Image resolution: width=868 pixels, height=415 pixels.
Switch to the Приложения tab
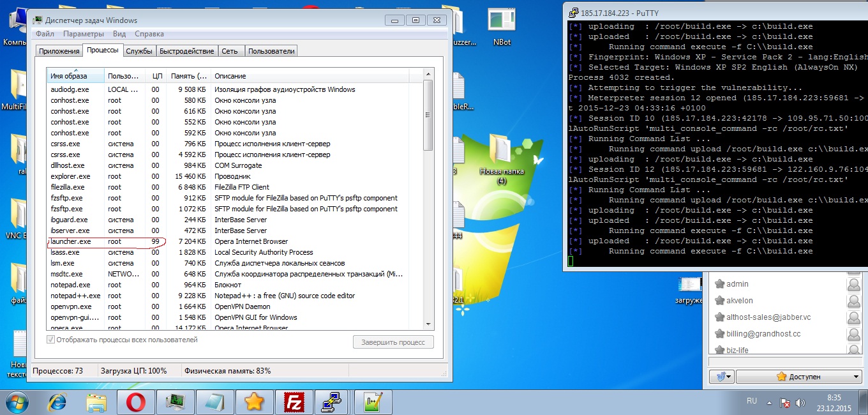[x=59, y=51]
